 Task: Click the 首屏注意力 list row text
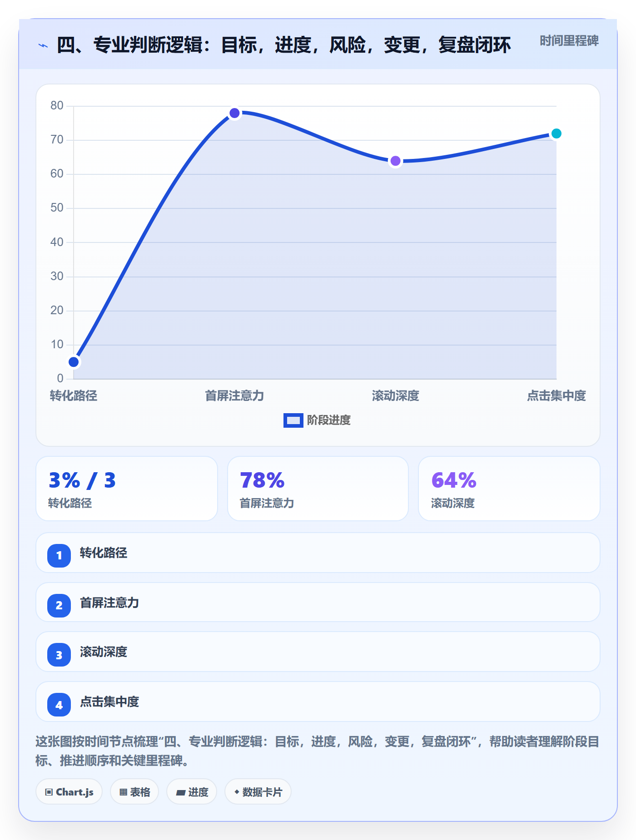[109, 603]
